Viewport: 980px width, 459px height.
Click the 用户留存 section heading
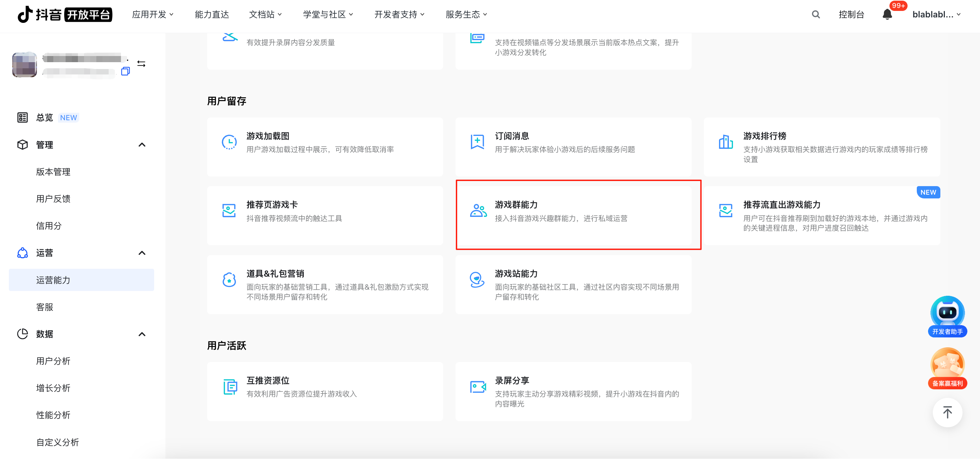point(227,101)
